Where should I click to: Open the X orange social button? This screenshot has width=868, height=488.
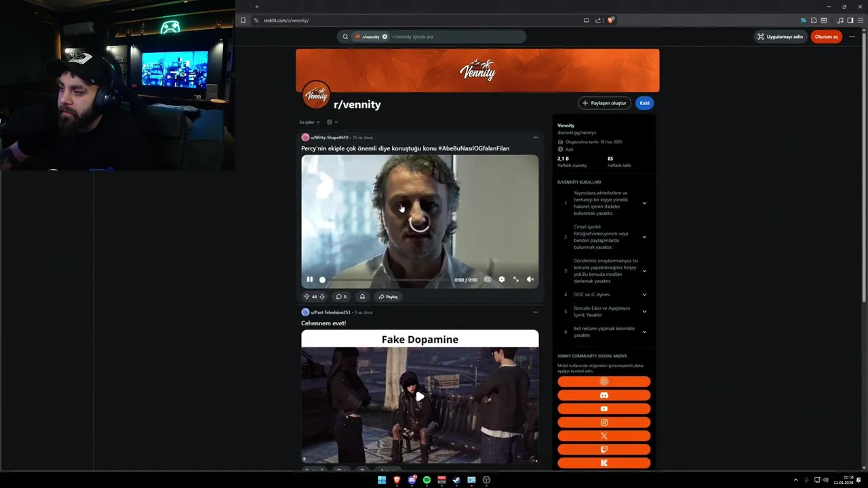pos(604,436)
